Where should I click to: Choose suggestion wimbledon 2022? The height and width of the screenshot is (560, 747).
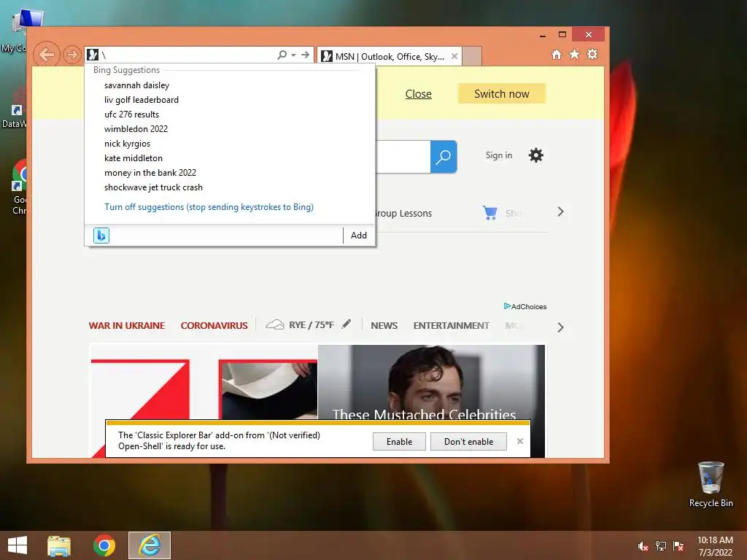(136, 129)
